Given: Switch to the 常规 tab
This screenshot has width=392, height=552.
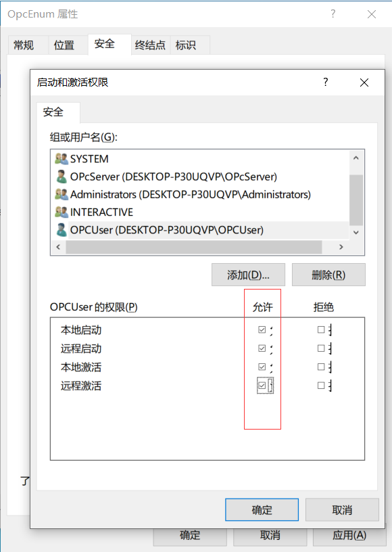Looking at the screenshot, I should [24, 45].
